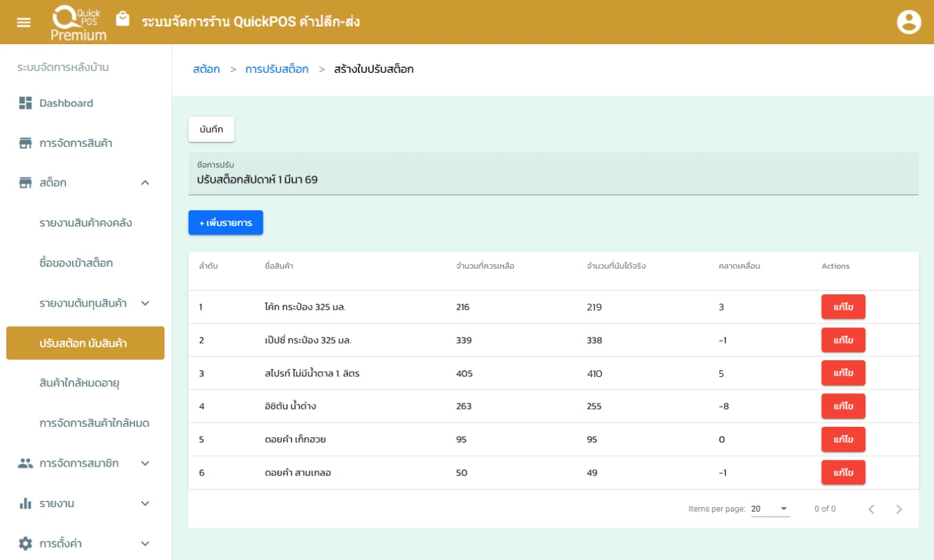
Task: Click the shopping bag icon in header
Action: click(x=123, y=19)
